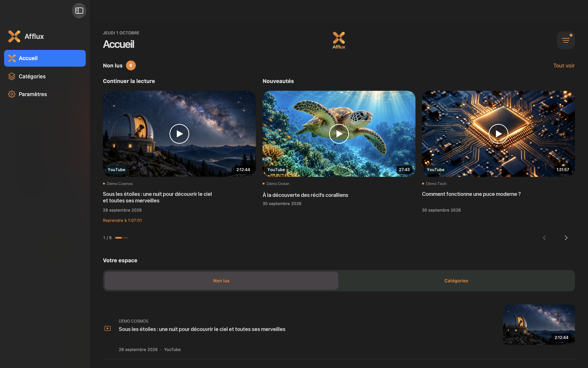The image size is (588, 368).
Task: Open title Comment fonctionne une puce moderne ?
Action: 471,194
